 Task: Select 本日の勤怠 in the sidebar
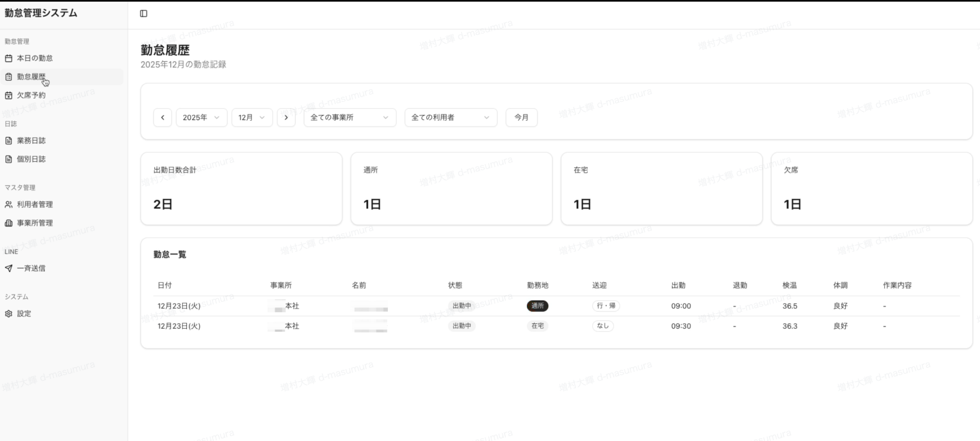point(34,58)
